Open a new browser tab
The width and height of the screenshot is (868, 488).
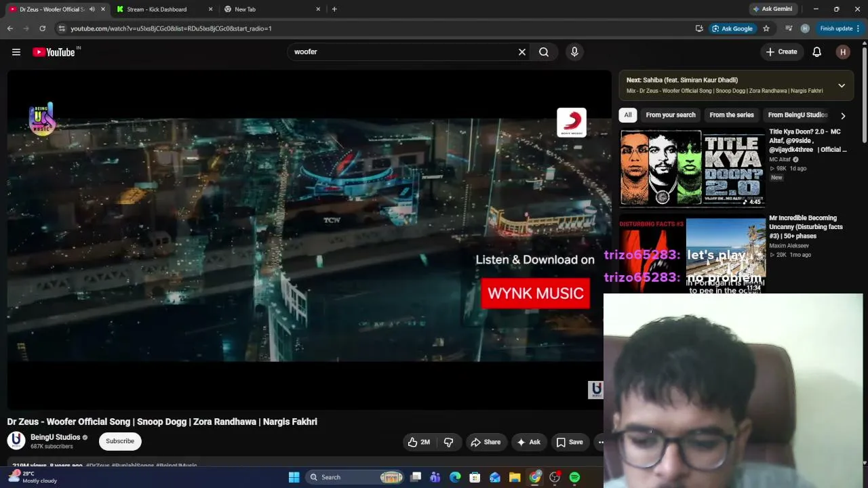(334, 9)
